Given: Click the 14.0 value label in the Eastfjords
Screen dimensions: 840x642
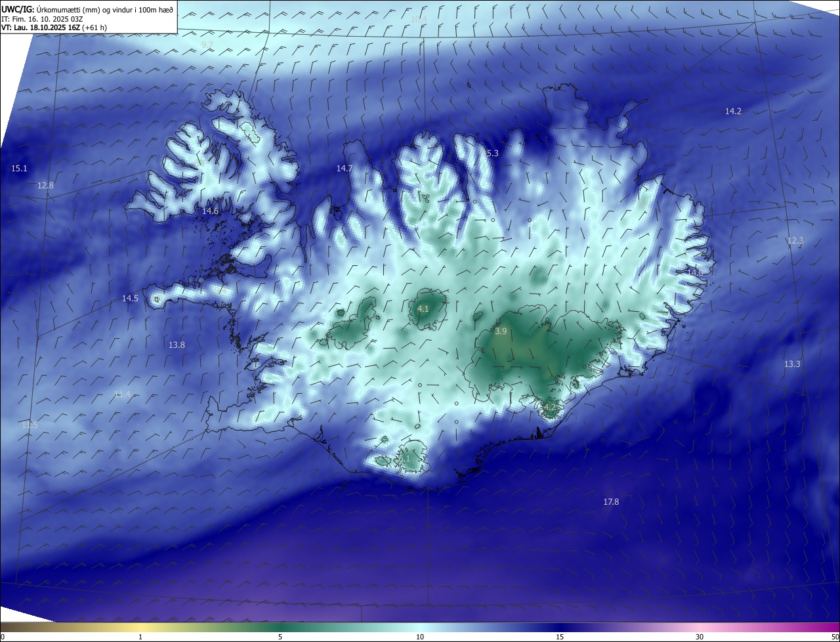Looking at the screenshot, I should click(x=694, y=272).
